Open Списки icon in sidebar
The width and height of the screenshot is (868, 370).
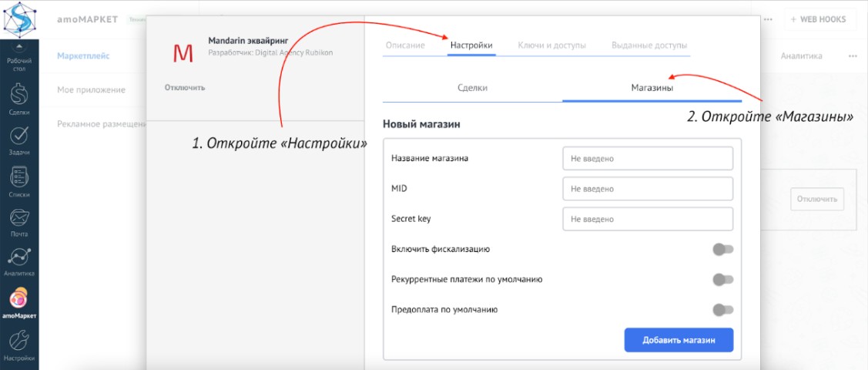tap(19, 181)
